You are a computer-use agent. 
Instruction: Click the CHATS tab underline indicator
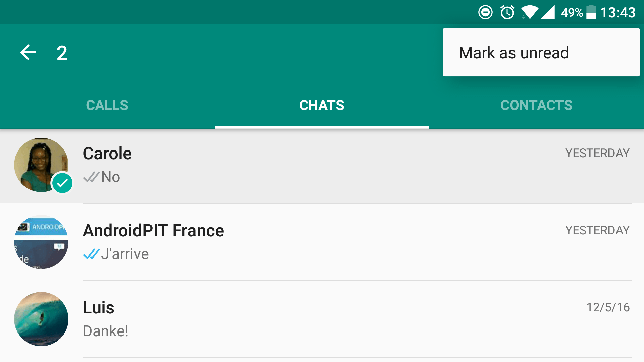322,126
